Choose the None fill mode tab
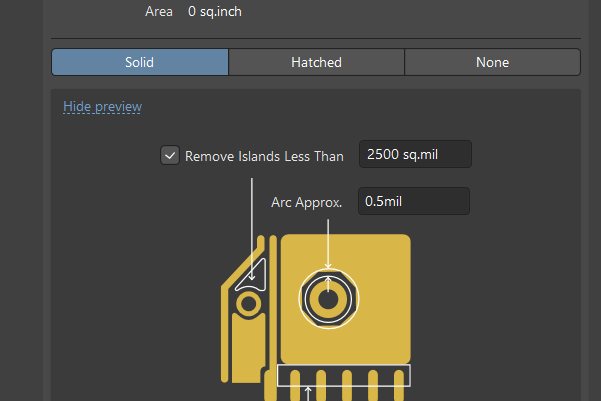The image size is (601, 401). (492, 62)
